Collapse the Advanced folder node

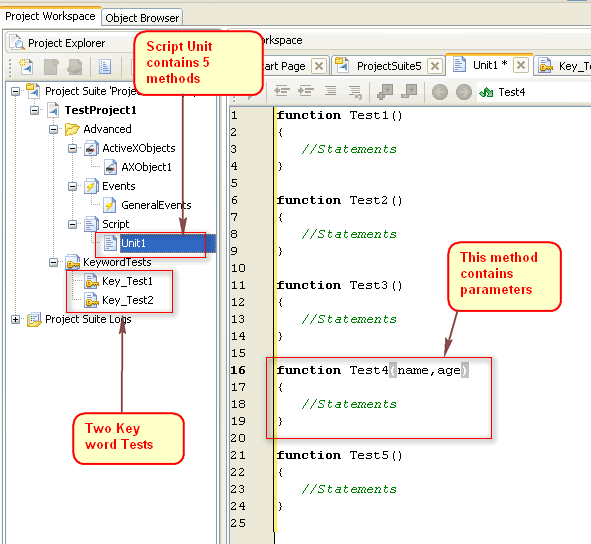(x=54, y=129)
